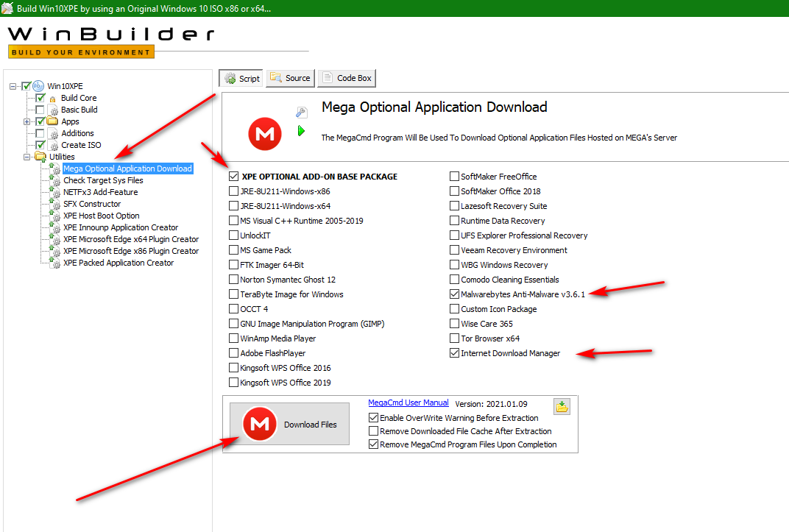Uncheck XPE Optional Add-On Base Package
Viewport: 789px width, 532px height.
click(x=233, y=177)
